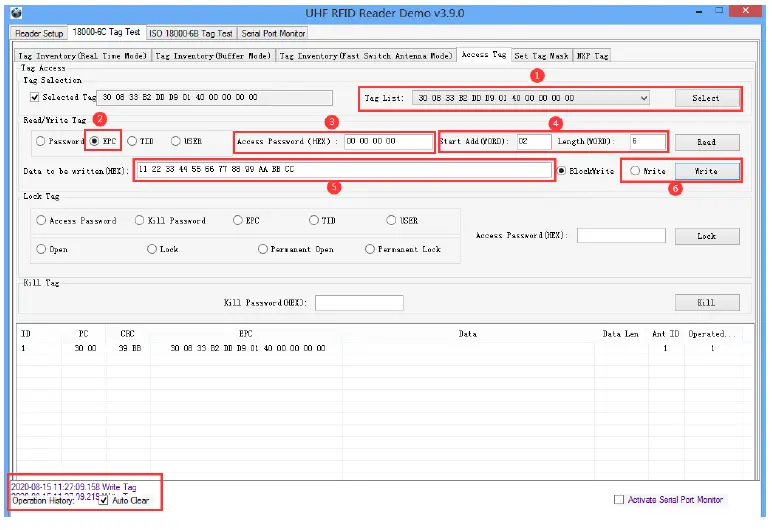This screenshot has height=530, width=772.
Task: Select EPC value in result row 1
Action: tap(248, 348)
